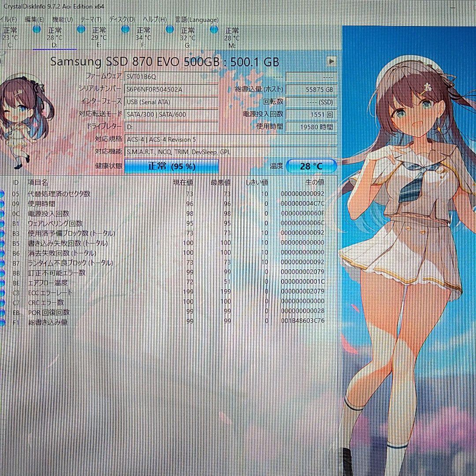The image size is (476, 476).
Task: Click the blue status orb for drive F:
Action: (125, 30)
